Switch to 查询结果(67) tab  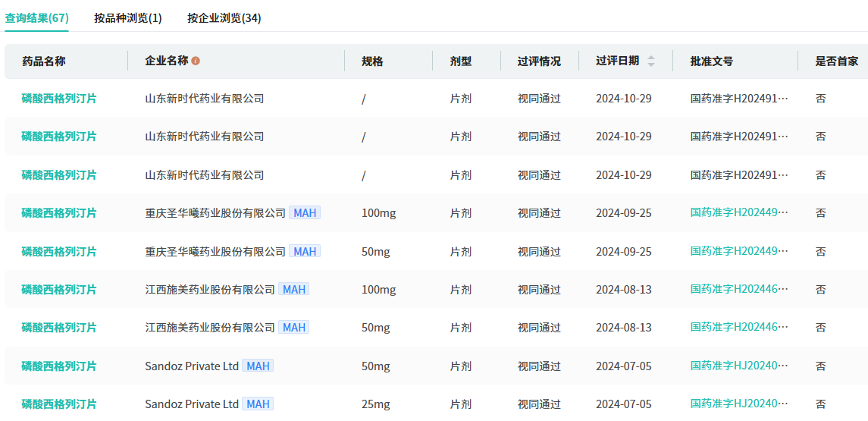click(36, 18)
